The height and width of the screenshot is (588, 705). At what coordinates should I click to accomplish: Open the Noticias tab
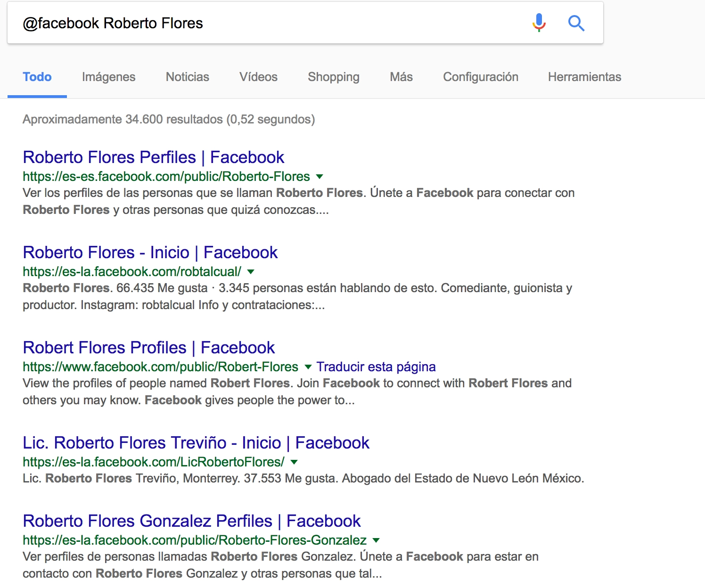click(187, 77)
